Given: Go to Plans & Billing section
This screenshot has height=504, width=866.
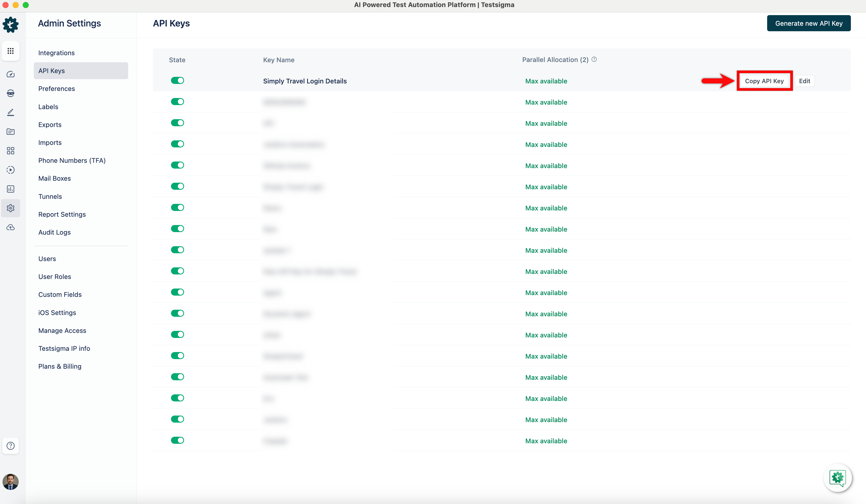Looking at the screenshot, I should (60, 366).
